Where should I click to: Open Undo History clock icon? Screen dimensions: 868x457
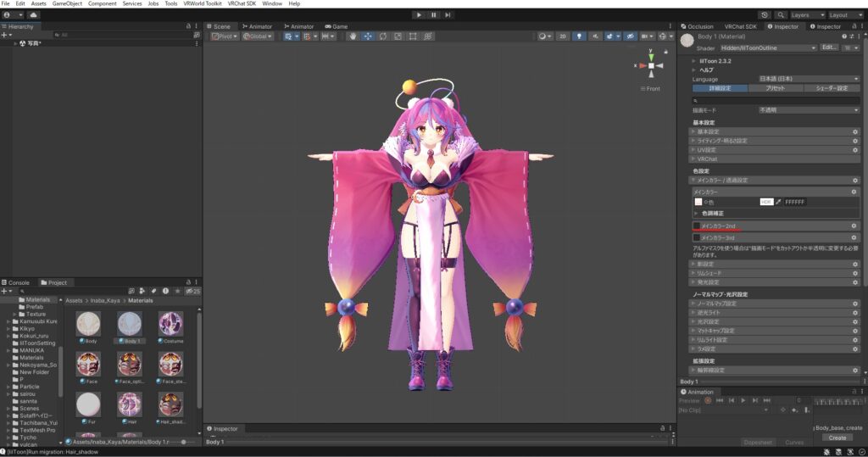pos(765,14)
